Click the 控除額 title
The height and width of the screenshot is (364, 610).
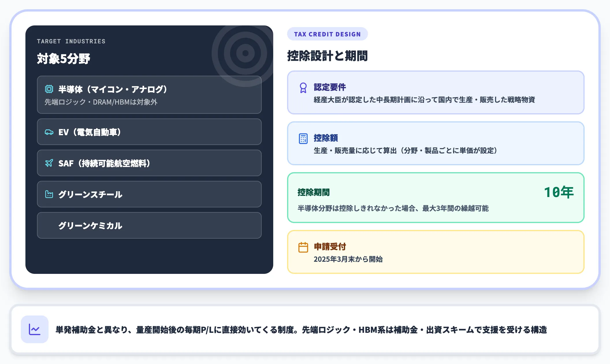click(326, 138)
